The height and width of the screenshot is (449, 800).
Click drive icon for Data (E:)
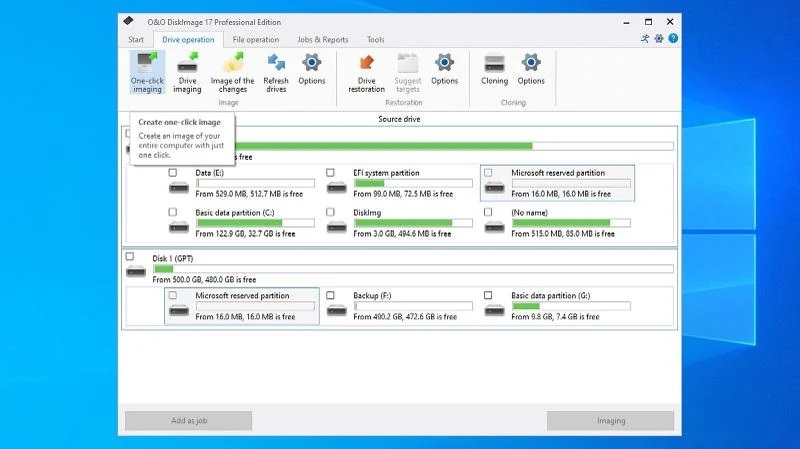tap(179, 188)
